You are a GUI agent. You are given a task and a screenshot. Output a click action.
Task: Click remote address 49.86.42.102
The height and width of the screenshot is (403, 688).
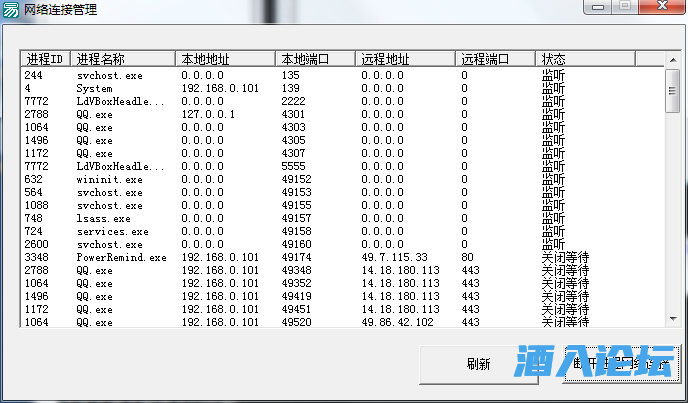(398, 322)
